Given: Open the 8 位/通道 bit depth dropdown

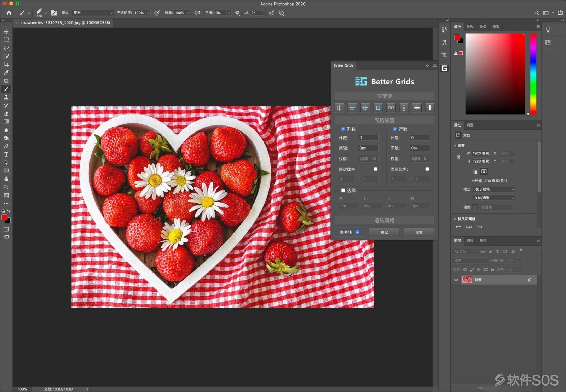Looking at the screenshot, I should click(494, 198).
